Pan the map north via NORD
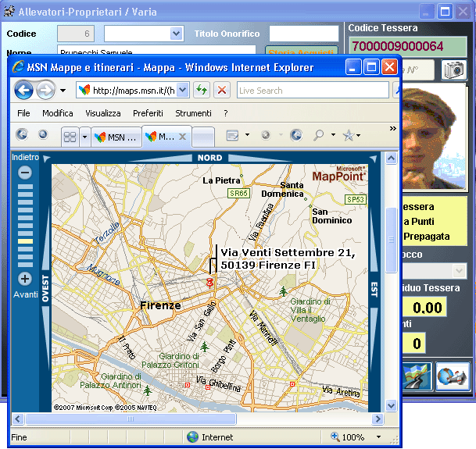 (x=209, y=158)
